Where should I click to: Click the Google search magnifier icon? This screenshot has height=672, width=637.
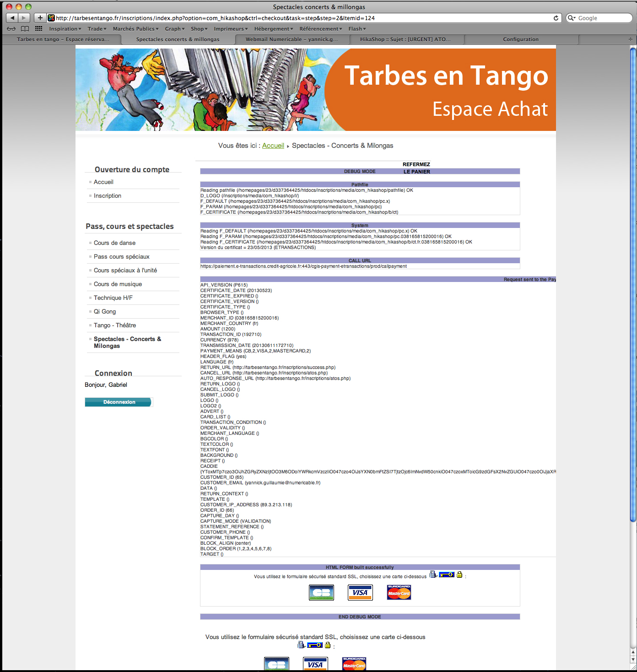(572, 18)
